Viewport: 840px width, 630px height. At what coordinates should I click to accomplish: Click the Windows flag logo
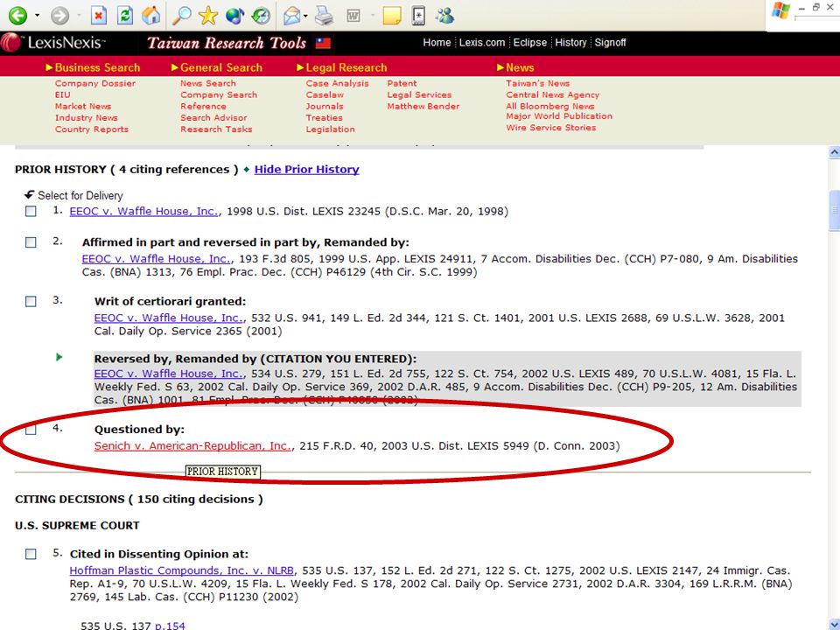(x=780, y=10)
